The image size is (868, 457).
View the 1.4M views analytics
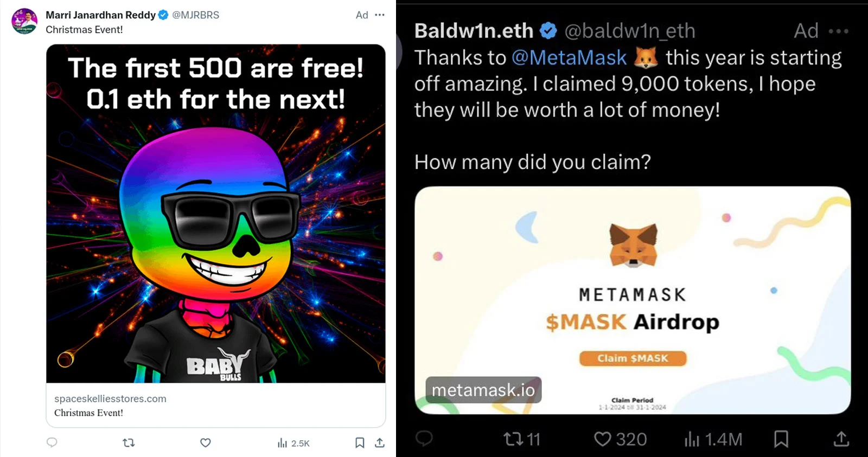coord(712,439)
